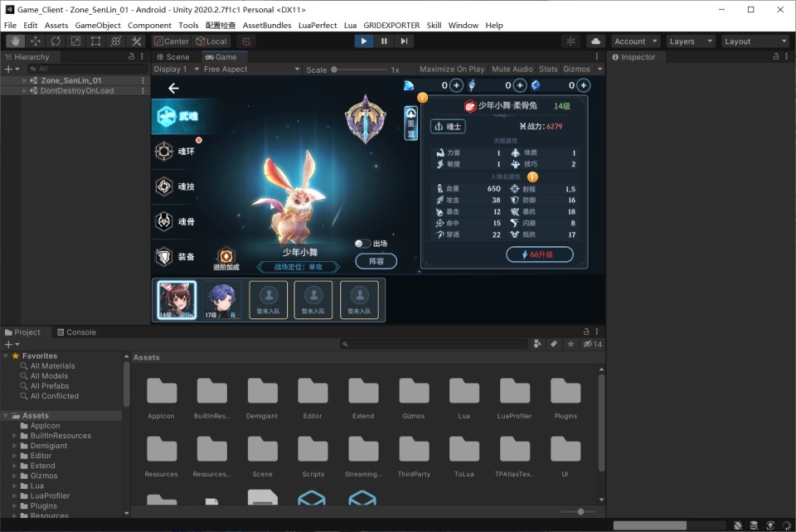This screenshot has height=532, width=796.
Task: Select the Hand (pan) tool
Action: point(14,41)
